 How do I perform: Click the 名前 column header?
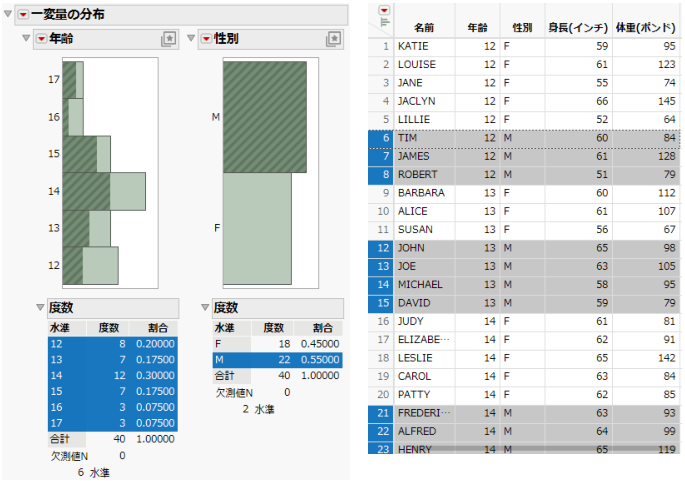[x=424, y=28]
